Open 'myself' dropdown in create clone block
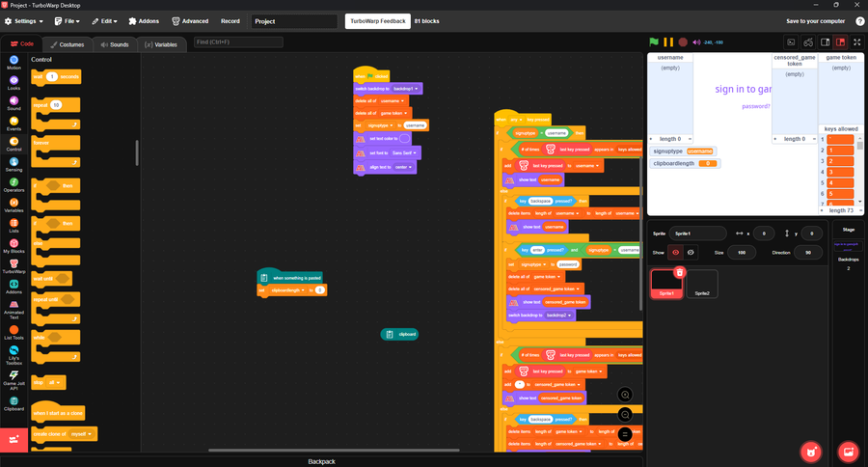The width and height of the screenshot is (868, 467). tap(81, 434)
